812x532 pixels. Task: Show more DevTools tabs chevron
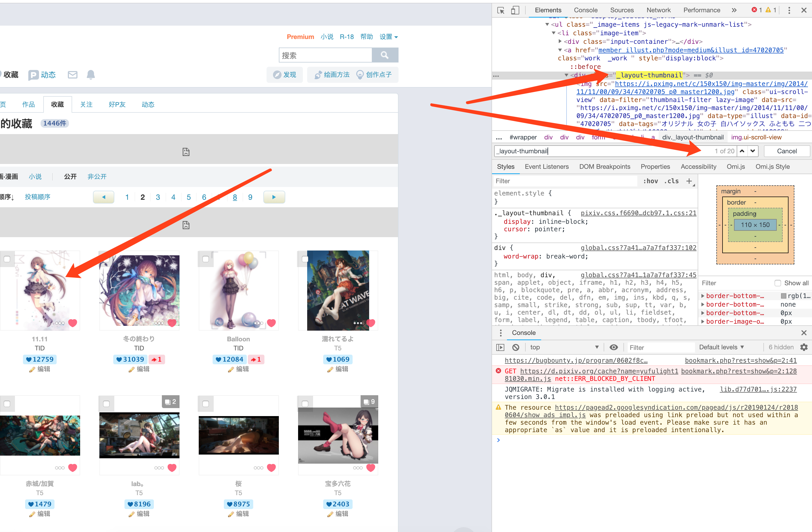coord(734,10)
